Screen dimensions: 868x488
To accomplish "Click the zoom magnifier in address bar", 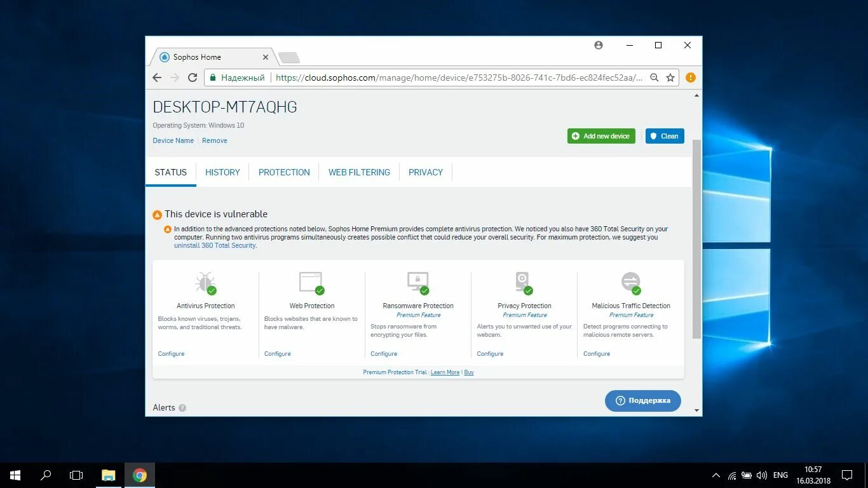I will click(655, 78).
